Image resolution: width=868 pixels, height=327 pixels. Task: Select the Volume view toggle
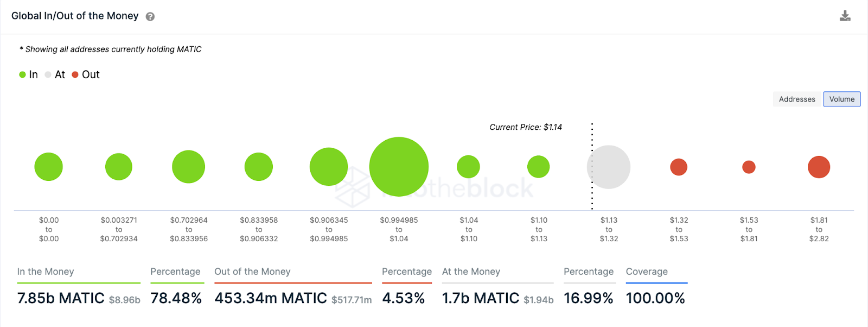pos(841,99)
